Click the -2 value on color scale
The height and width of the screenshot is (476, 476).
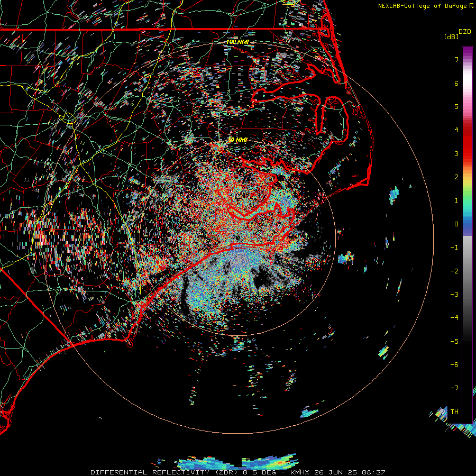coord(454,271)
